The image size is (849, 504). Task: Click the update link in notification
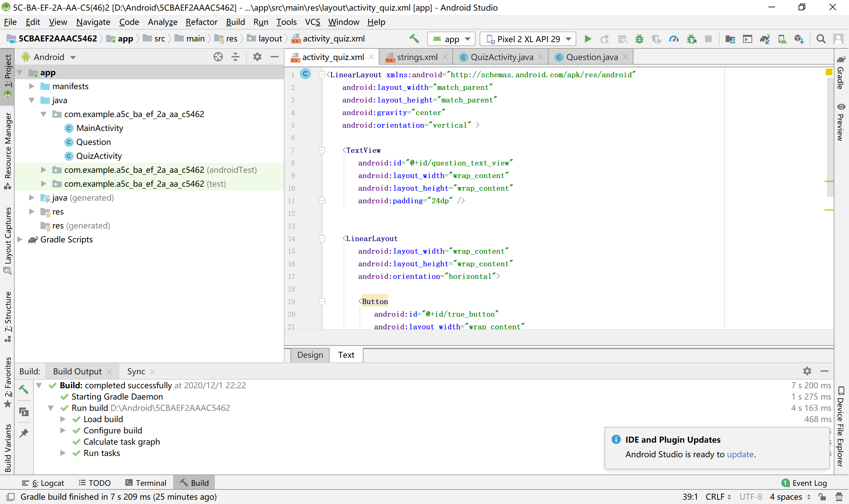740,454
